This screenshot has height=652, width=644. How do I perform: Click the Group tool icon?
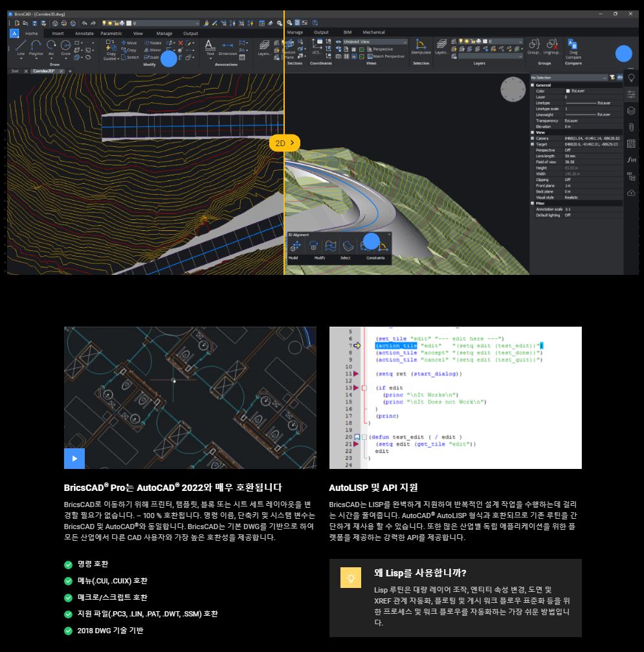(x=534, y=47)
